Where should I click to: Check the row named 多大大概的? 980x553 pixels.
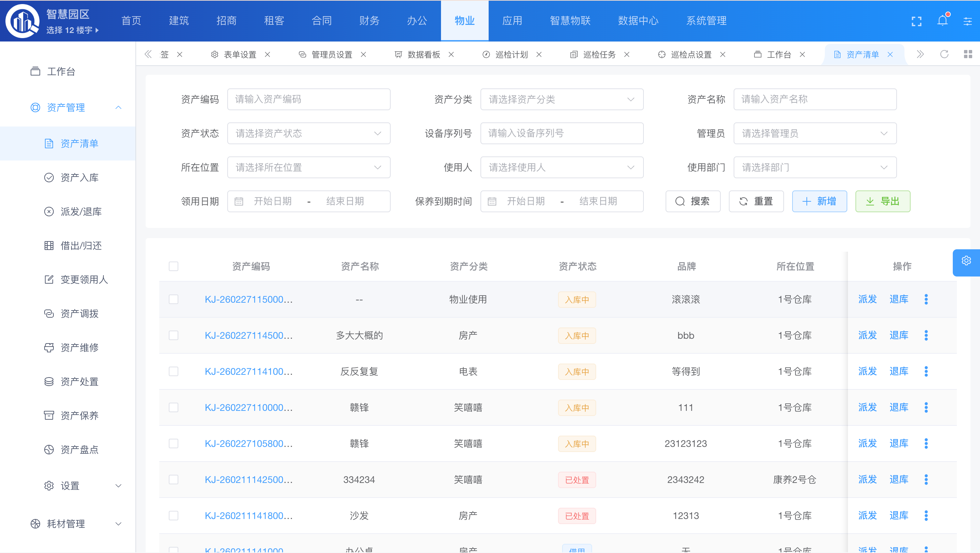pos(174,335)
